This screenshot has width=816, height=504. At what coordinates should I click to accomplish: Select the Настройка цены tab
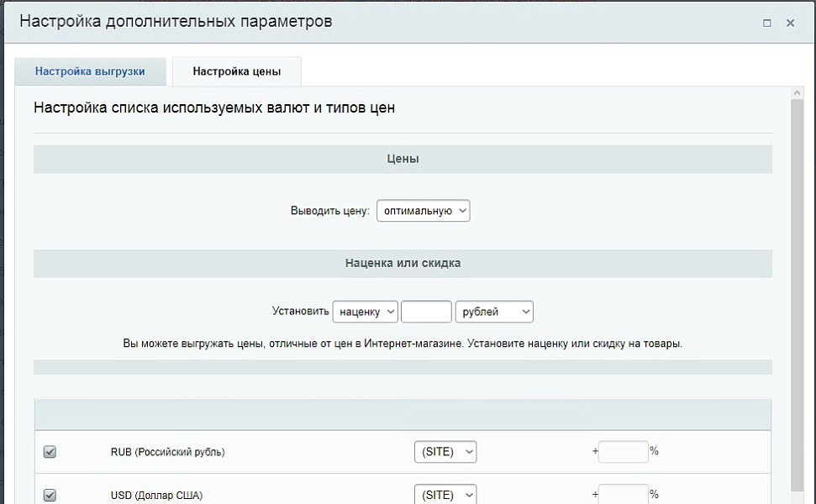pos(236,71)
